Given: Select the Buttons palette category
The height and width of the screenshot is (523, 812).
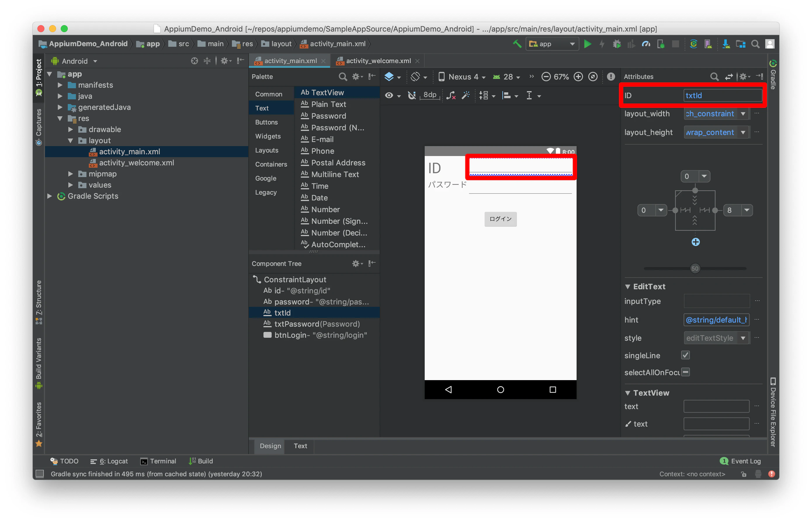Looking at the screenshot, I should 266,122.
